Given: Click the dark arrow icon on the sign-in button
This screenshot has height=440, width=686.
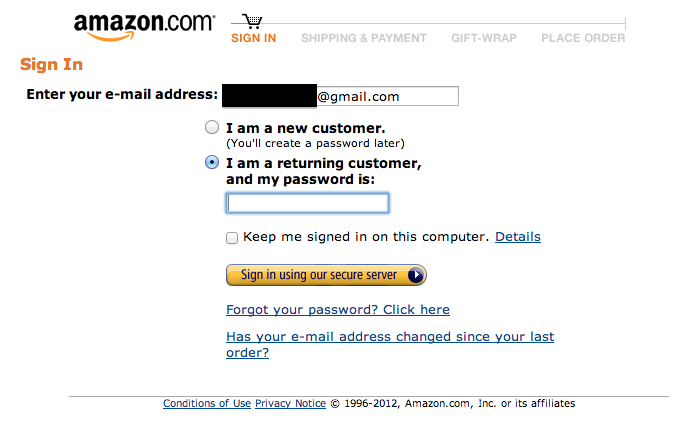Looking at the screenshot, I should click(416, 275).
